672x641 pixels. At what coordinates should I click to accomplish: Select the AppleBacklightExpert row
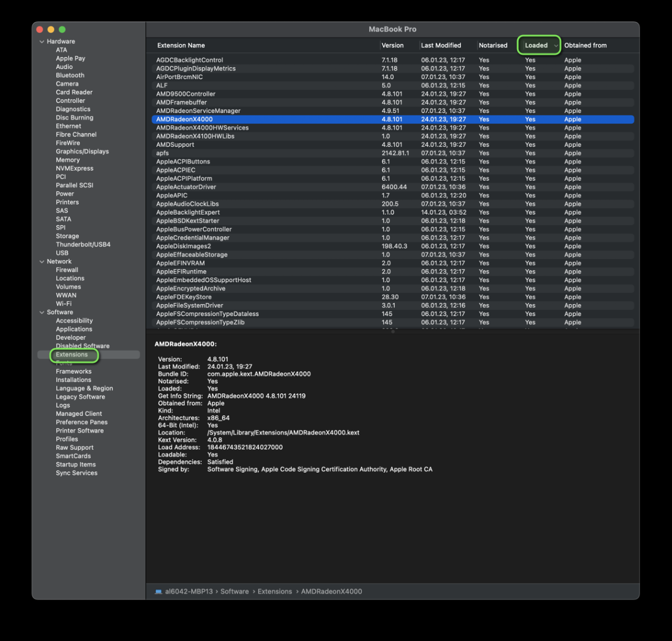pyautogui.click(x=188, y=213)
